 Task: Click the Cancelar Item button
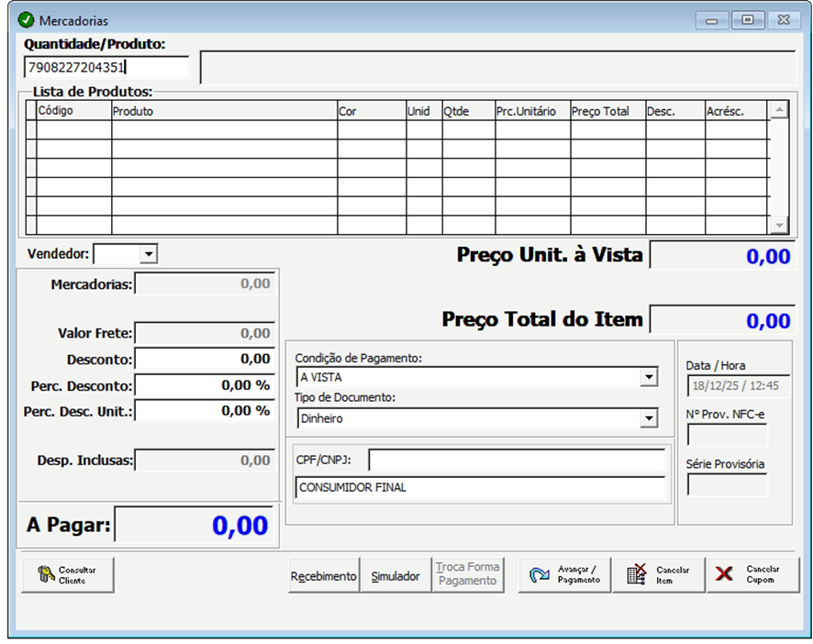click(659, 575)
